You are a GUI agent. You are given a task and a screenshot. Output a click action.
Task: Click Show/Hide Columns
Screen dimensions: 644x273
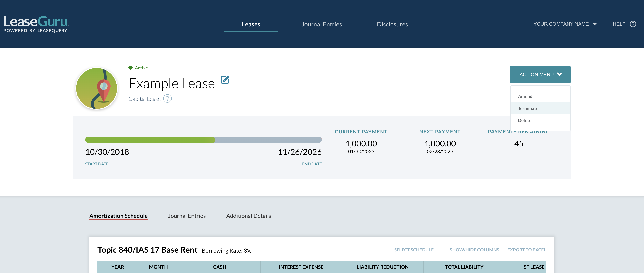pyautogui.click(x=474, y=250)
